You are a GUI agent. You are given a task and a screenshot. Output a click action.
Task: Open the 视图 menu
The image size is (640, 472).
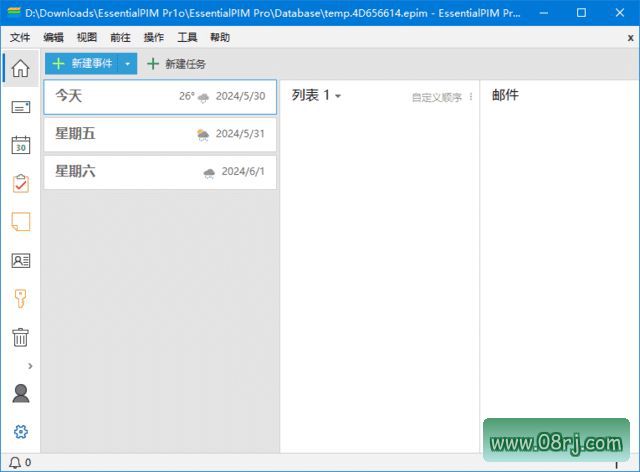pyautogui.click(x=87, y=38)
